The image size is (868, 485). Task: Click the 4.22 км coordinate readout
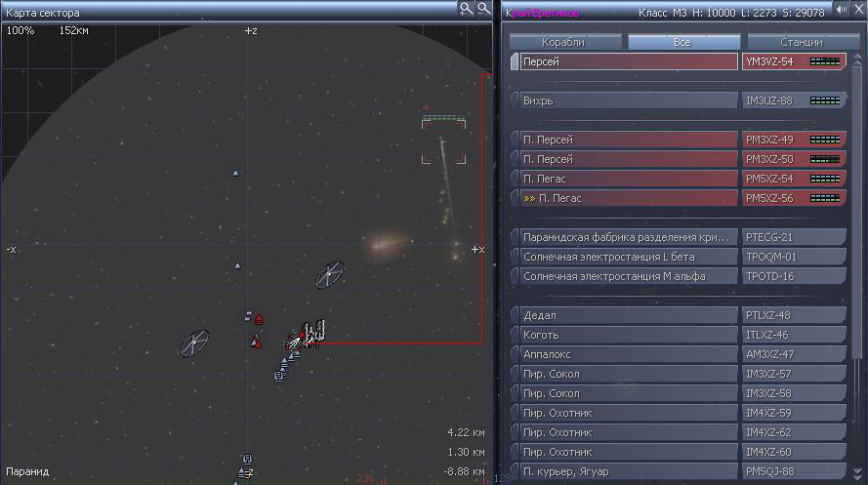pyautogui.click(x=466, y=432)
